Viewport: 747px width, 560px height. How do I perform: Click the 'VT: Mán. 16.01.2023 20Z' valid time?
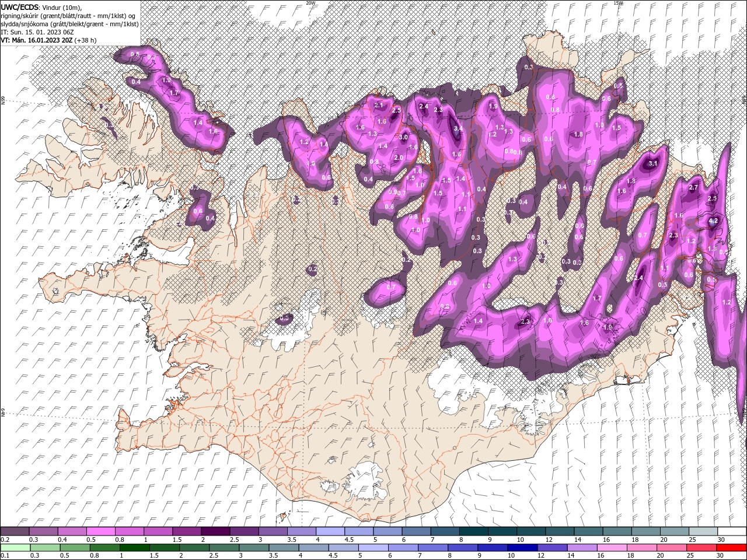tap(36, 40)
